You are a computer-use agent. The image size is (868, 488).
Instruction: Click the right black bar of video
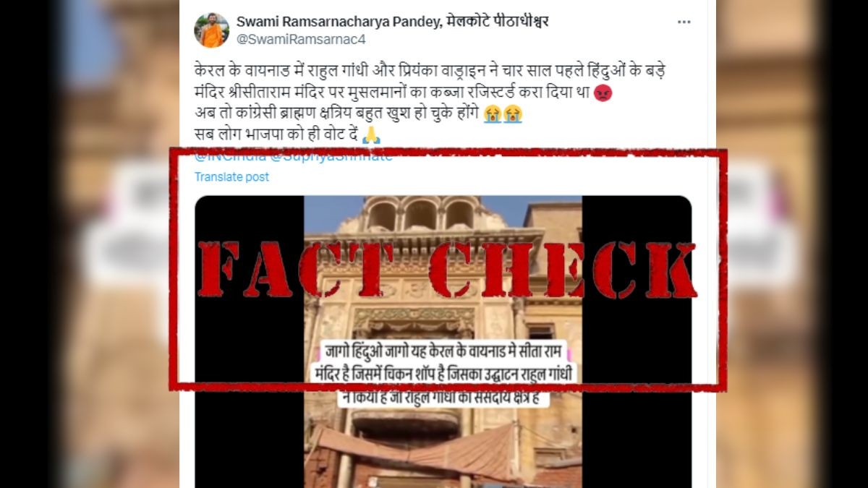(x=637, y=341)
